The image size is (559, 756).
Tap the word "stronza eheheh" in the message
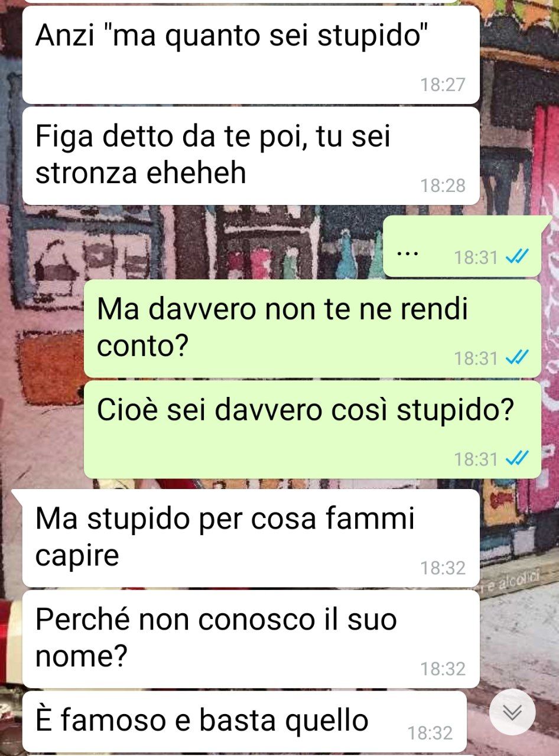(141, 173)
